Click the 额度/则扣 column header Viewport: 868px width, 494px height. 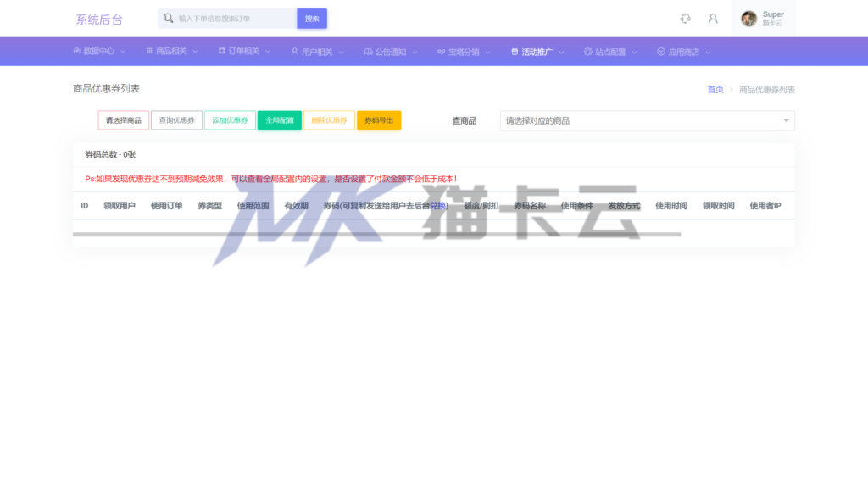coord(481,206)
